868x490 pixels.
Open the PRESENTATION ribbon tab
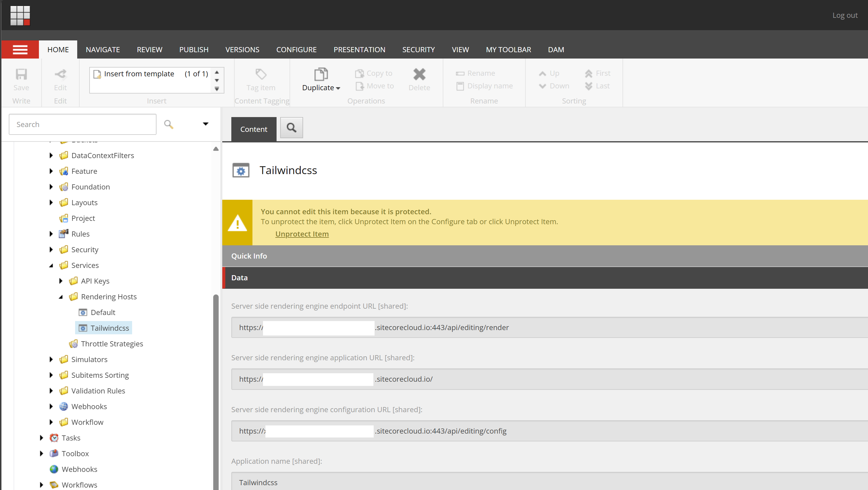click(359, 49)
